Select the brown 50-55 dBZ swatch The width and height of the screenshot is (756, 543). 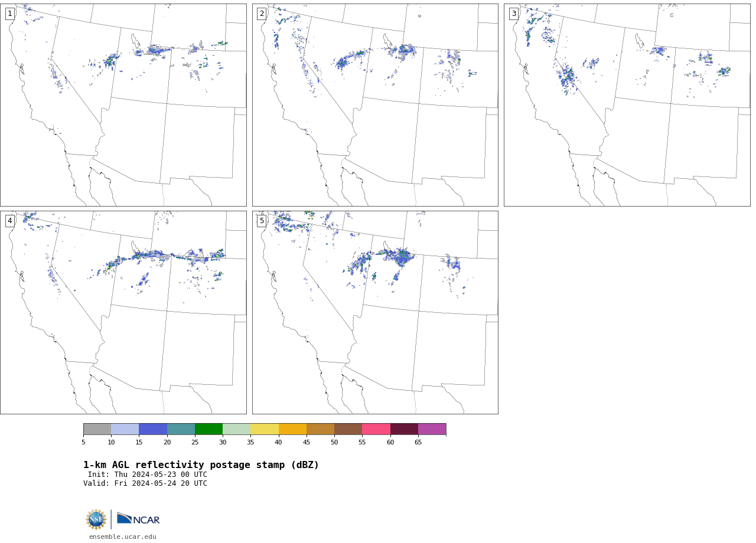pyautogui.click(x=348, y=429)
